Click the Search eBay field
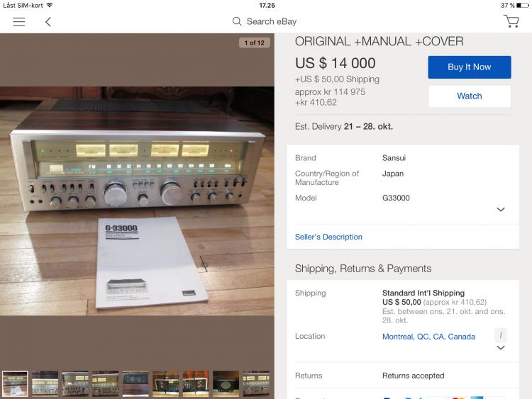 [265, 22]
